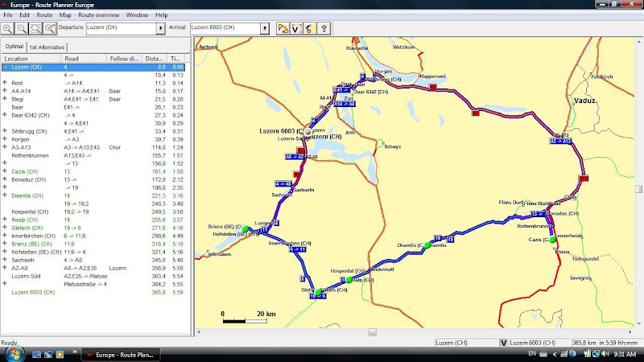644x362 pixels.
Task: Expand the A3-A13 route step
Action: 5,147
